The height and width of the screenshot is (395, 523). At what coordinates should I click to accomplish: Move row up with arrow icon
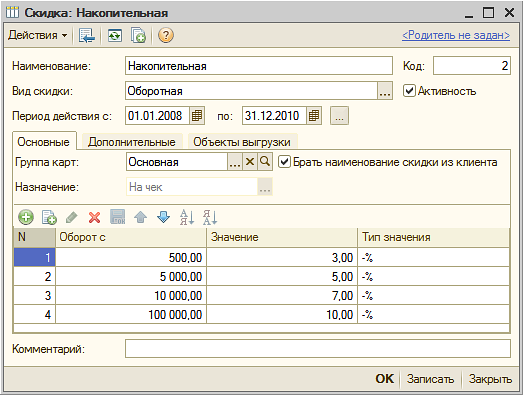coord(140,217)
